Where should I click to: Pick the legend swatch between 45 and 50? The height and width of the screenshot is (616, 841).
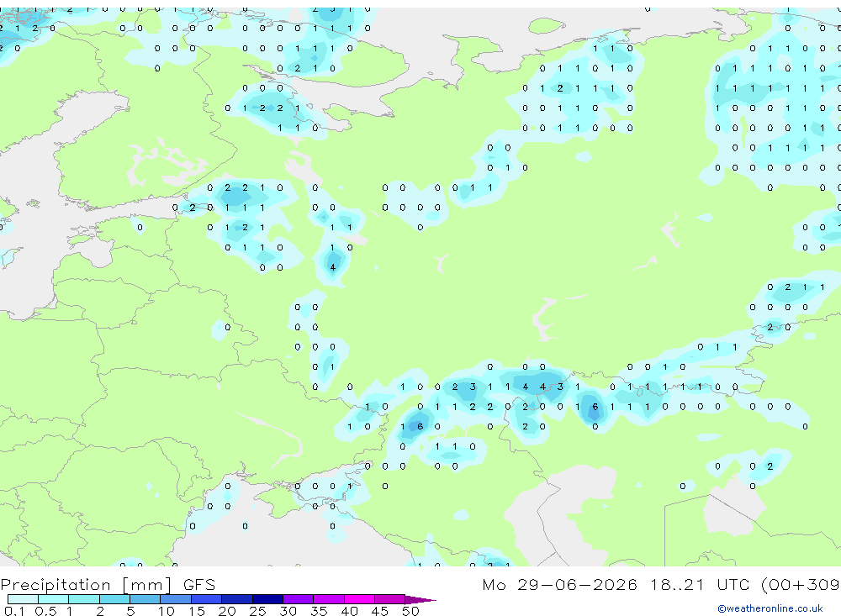390,599
